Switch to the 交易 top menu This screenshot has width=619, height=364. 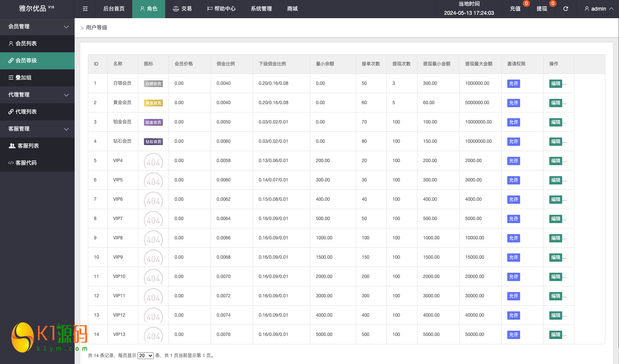[182, 9]
